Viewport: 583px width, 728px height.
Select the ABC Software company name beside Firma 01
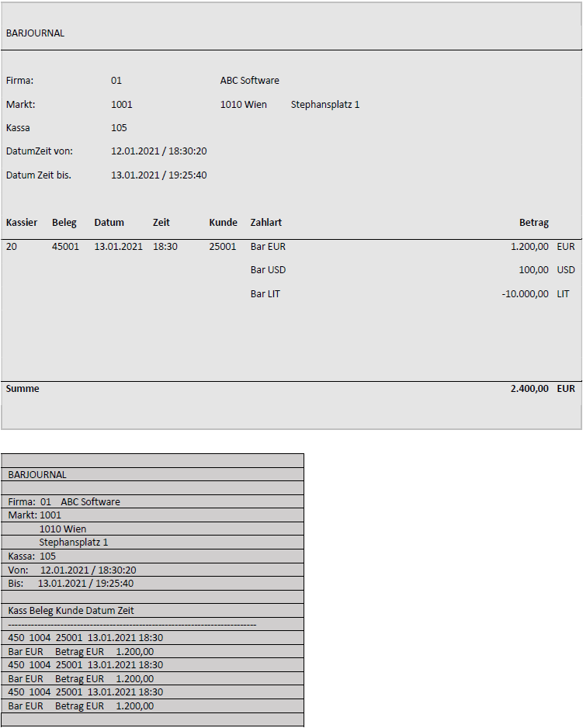(249, 81)
